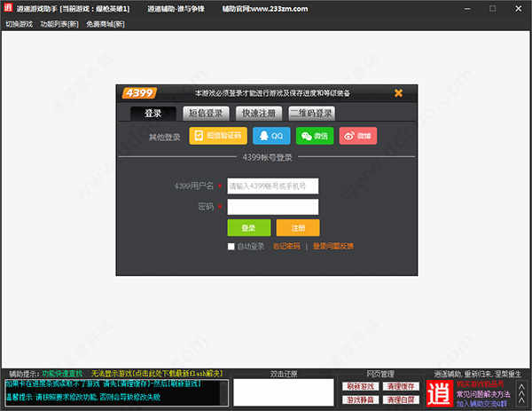
Task: Close the 4399 login dialog
Action: (398, 92)
